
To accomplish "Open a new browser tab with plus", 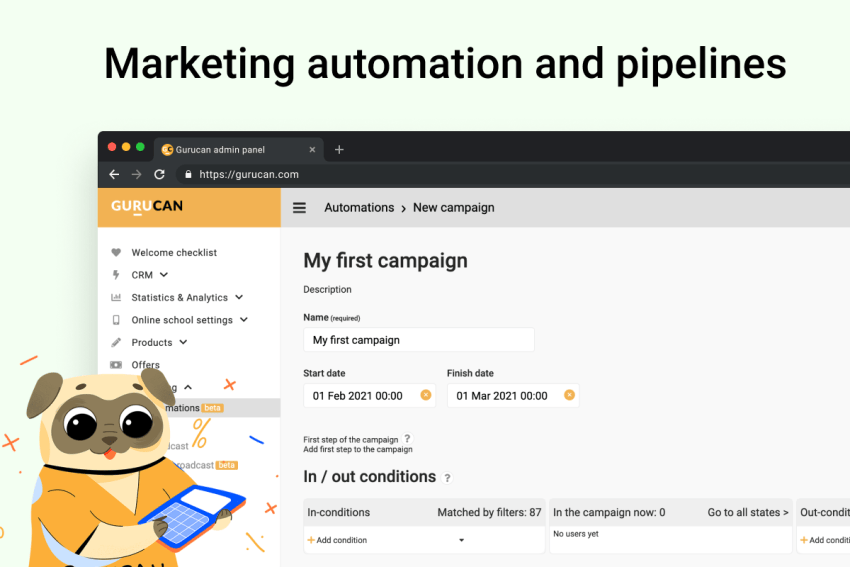I will 339,150.
